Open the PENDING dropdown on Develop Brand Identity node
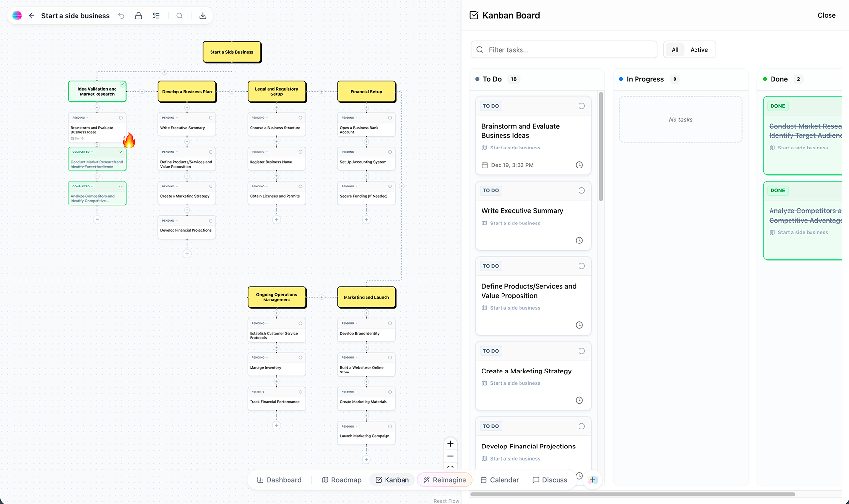The width and height of the screenshot is (849, 504). [x=348, y=323]
